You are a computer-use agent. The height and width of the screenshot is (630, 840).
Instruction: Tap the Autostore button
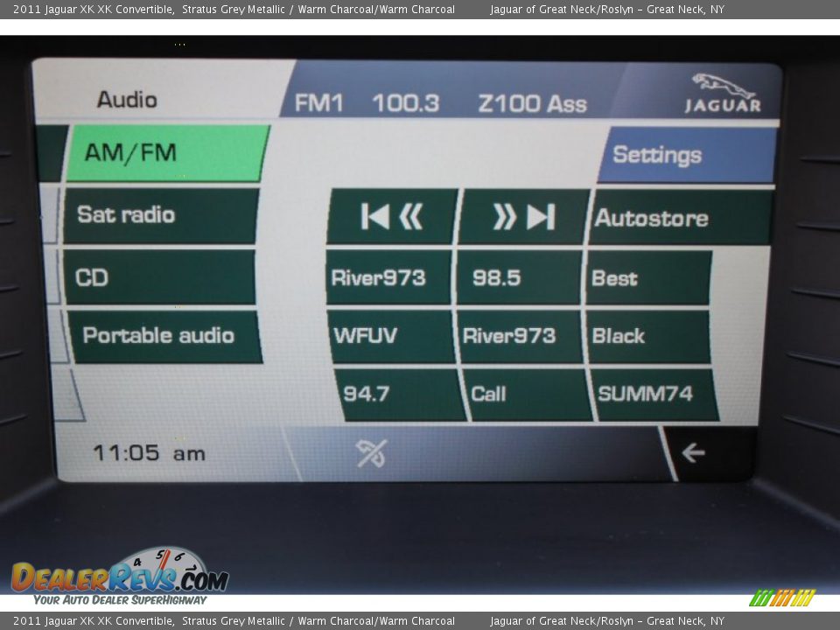(x=681, y=218)
